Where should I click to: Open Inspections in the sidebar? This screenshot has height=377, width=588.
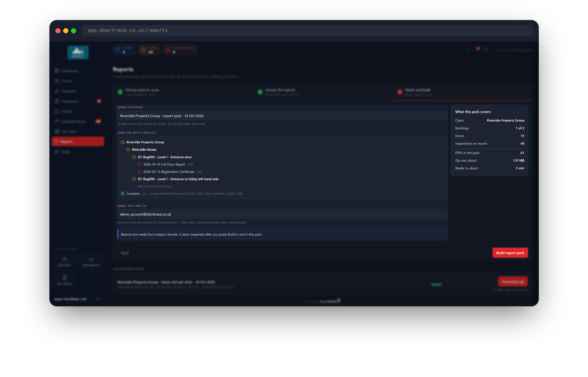click(x=78, y=101)
